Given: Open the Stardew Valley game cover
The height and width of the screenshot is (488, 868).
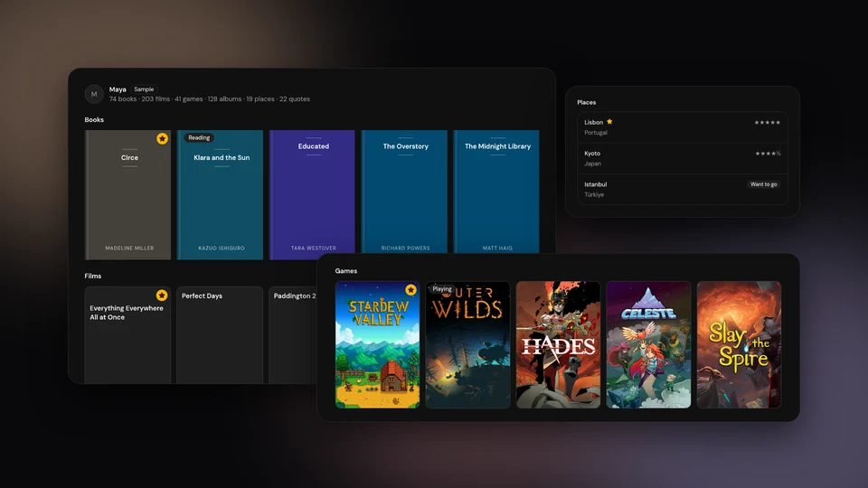Looking at the screenshot, I should pos(378,344).
